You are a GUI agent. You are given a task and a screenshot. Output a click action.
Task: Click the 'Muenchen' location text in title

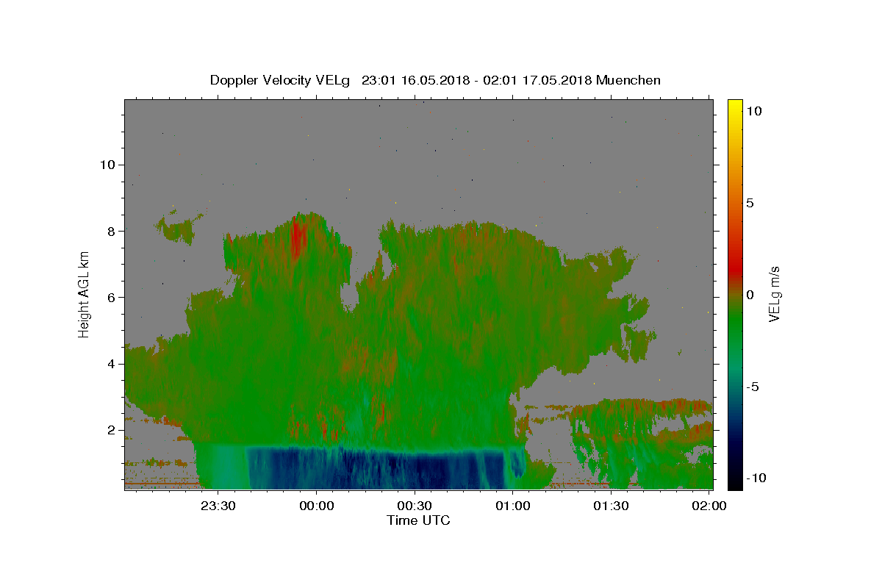(x=628, y=80)
